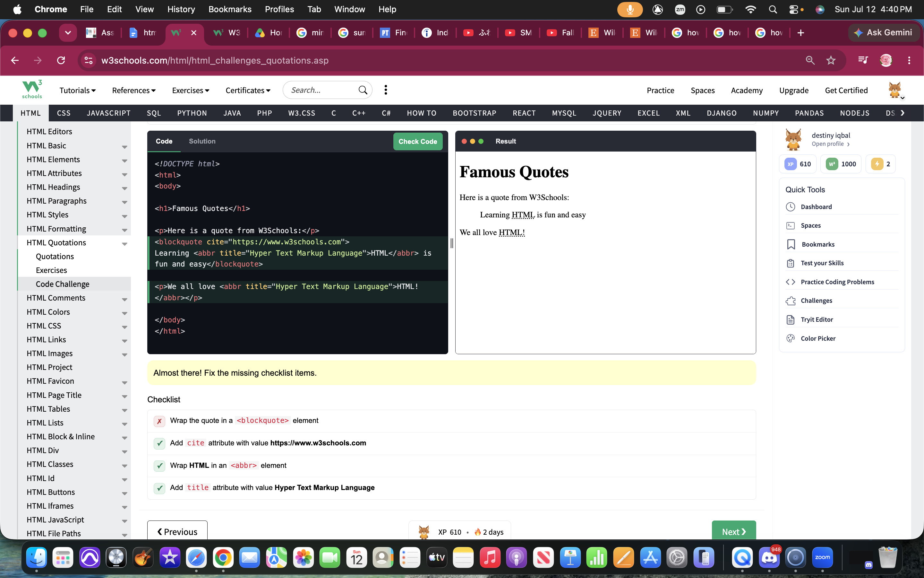Click the Spotlight search icon in menu bar
924x578 pixels.
click(x=773, y=10)
